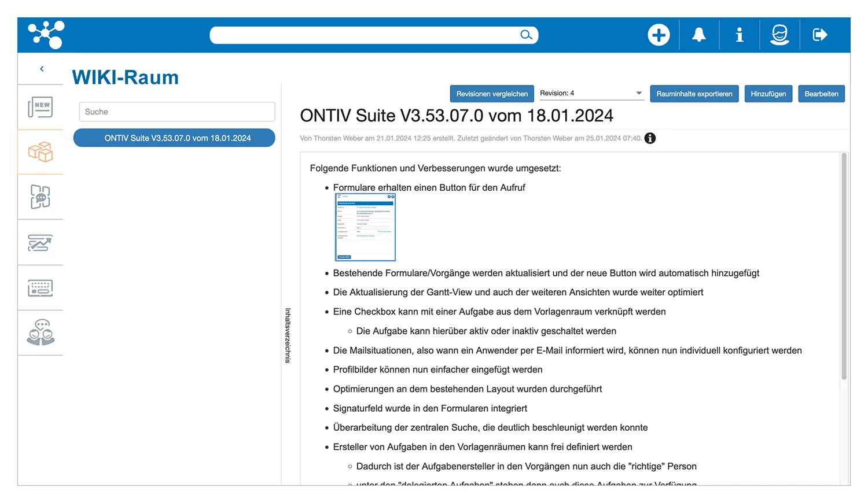Collapse sidebar with the back chevron
The height and width of the screenshot is (503, 868).
pos(42,69)
